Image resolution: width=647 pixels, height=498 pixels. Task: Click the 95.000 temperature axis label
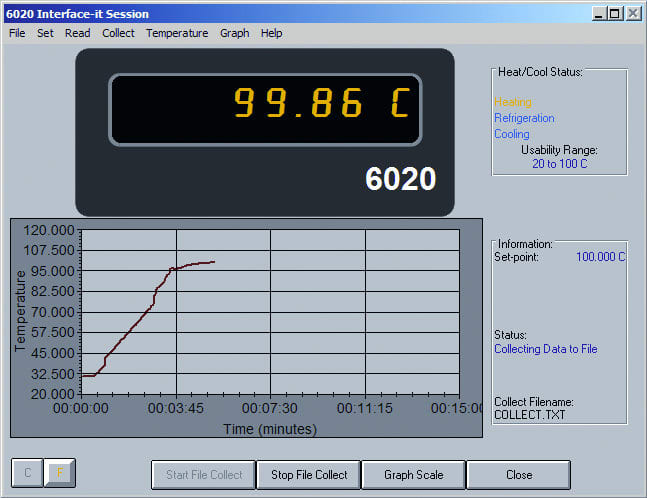[x=53, y=271]
